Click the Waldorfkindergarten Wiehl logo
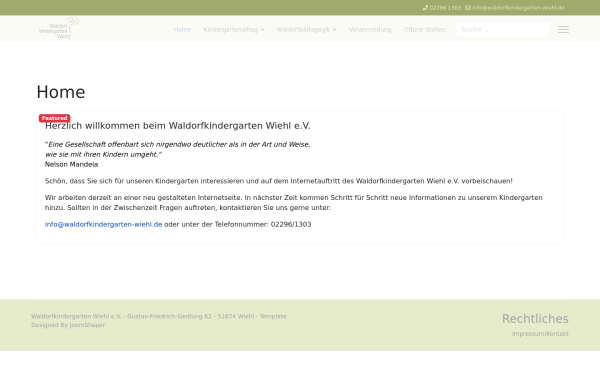 (59, 28)
